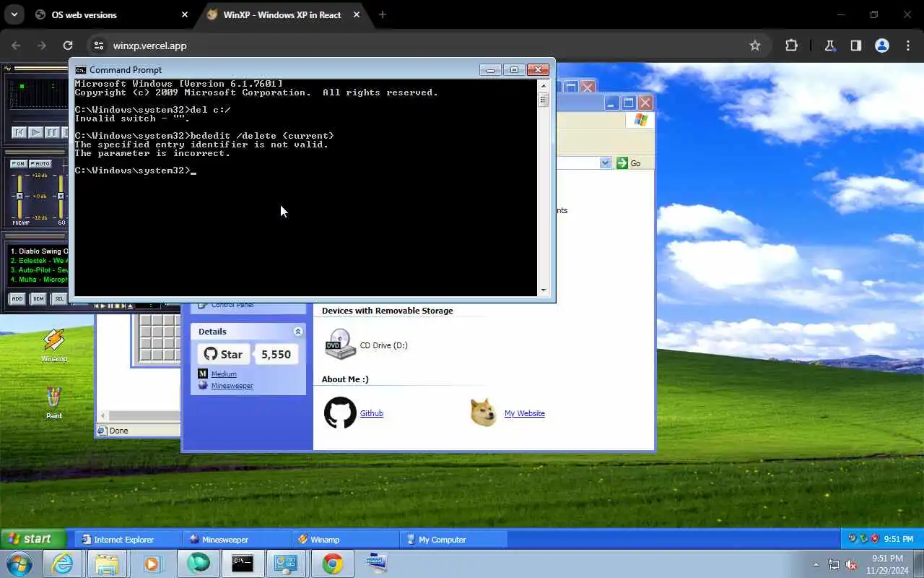Click the Doge icon next to My Website
The image size is (924, 578).
click(483, 413)
